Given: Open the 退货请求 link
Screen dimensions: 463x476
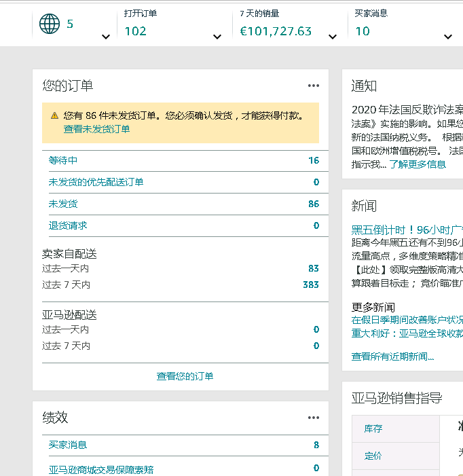Looking at the screenshot, I should pos(68,225).
